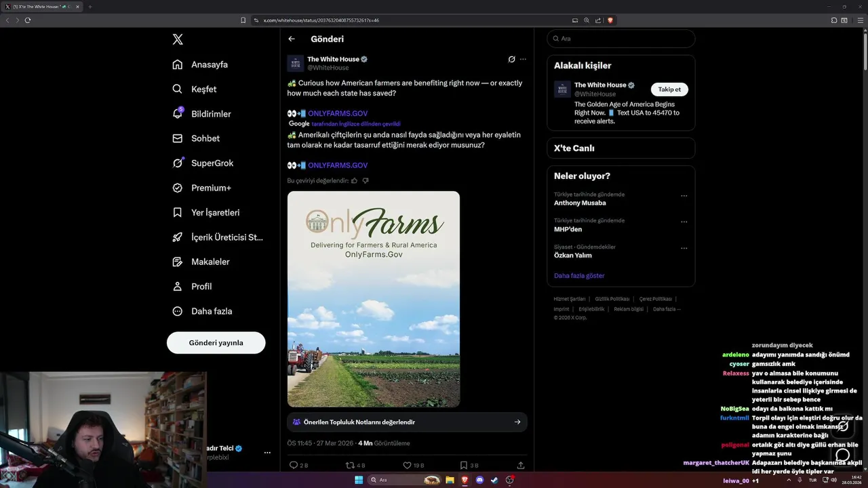Open Özkan Yalım trending topic

pyautogui.click(x=573, y=256)
